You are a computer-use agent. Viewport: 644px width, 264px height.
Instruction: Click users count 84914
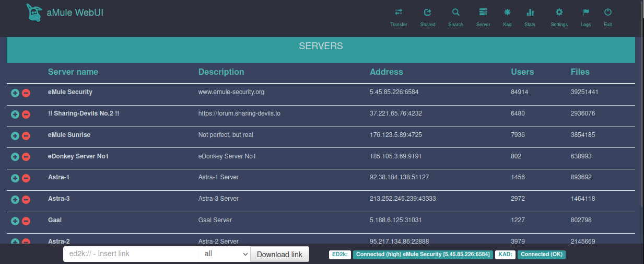(x=520, y=92)
